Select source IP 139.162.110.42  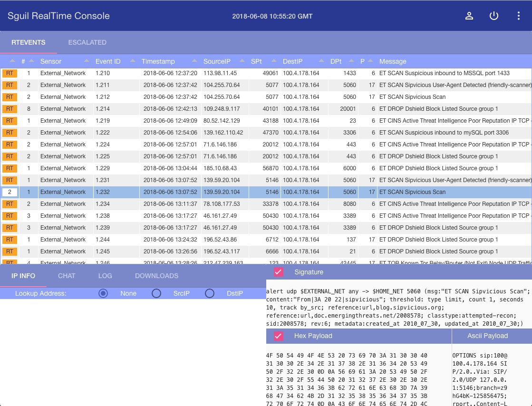[x=223, y=133]
